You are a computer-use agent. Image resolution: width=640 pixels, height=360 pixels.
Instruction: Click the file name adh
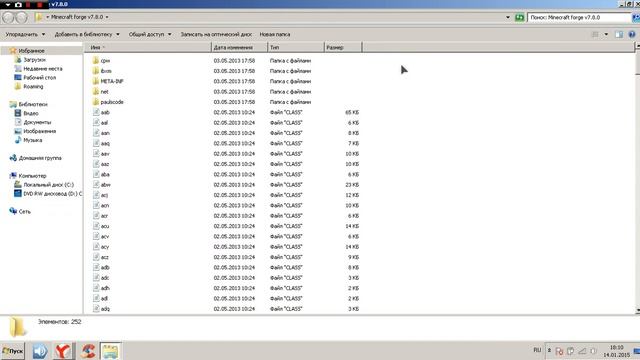105,288
